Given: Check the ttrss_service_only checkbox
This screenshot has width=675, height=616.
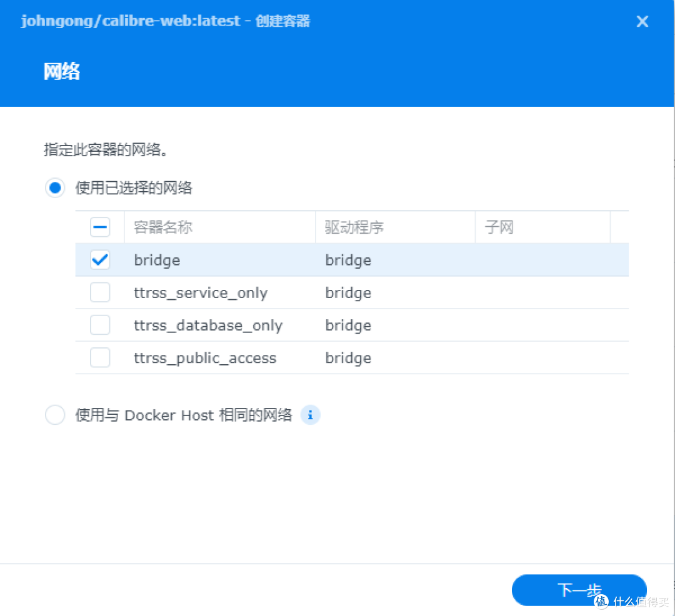Looking at the screenshot, I should 100,292.
